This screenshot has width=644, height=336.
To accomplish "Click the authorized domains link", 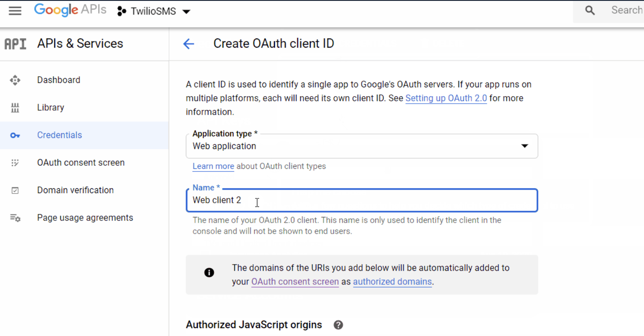I will [392, 282].
